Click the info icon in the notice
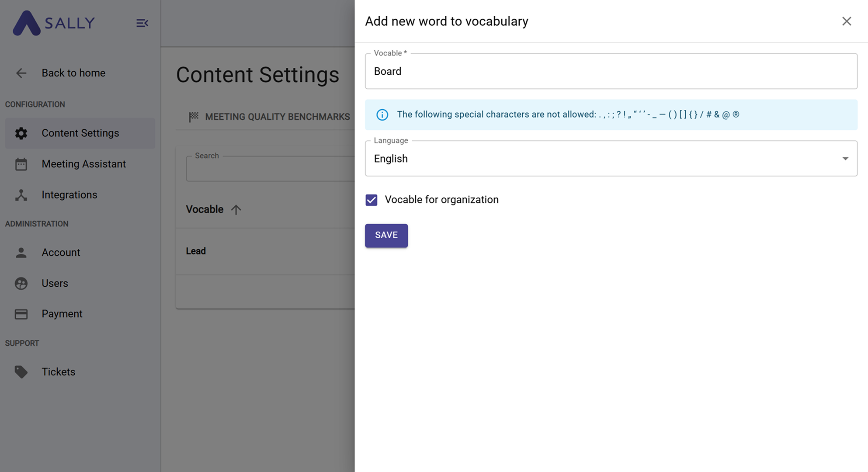This screenshot has width=868, height=472. [382, 115]
